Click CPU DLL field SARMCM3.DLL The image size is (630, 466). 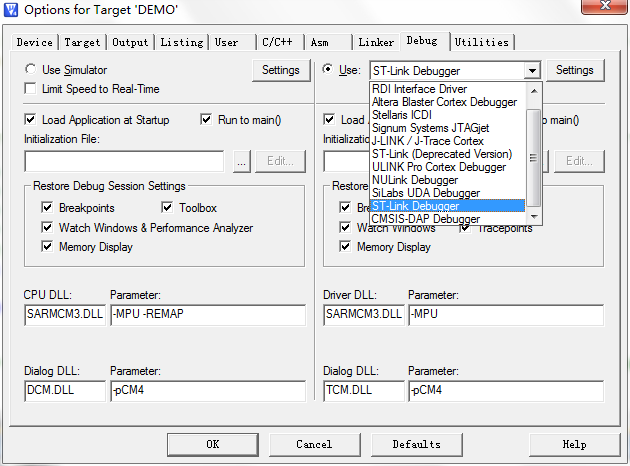[x=65, y=315]
